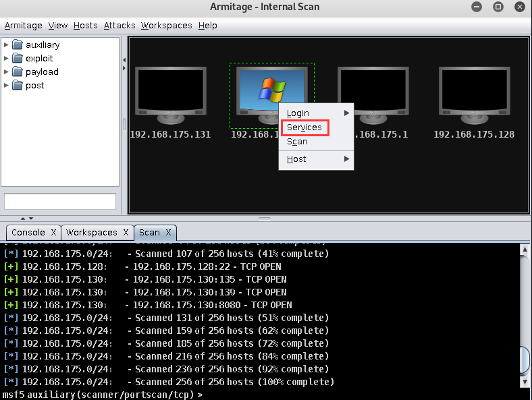This screenshot has width=532, height=400.
Task: Close the Armitage window
Action: click(519, 7)
